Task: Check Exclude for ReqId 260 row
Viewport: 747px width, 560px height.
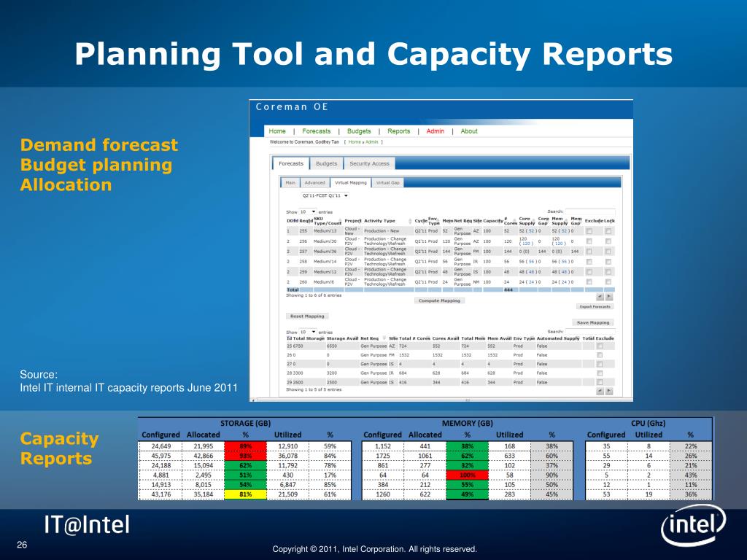Action: pyautogui.click(x=589, y=281)
